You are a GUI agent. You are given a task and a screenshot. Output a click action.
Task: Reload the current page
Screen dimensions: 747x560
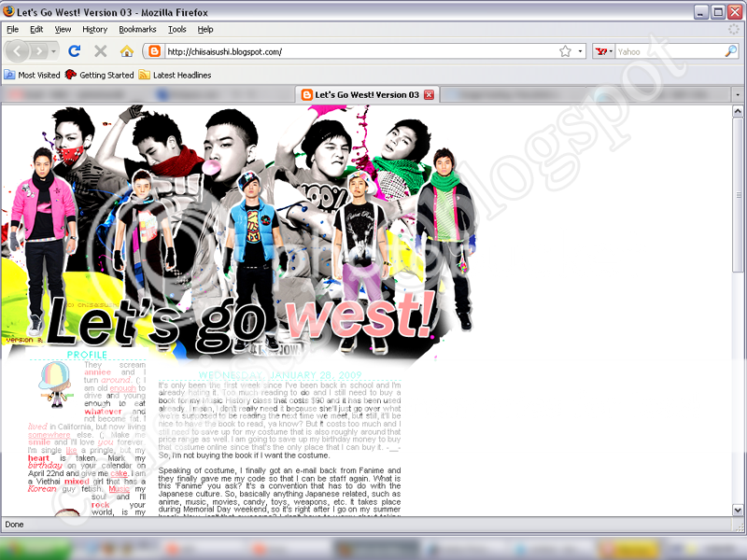click(x=77, y=51)
